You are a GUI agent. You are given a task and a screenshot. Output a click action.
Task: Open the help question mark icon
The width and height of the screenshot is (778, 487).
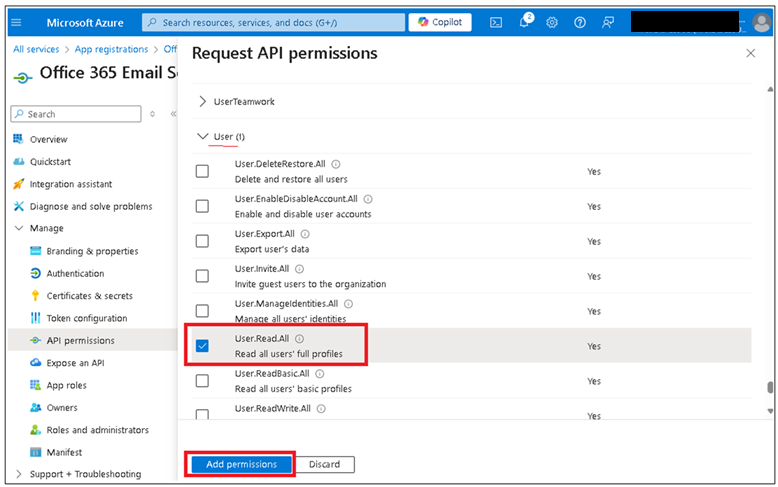(x=580, y=22)
